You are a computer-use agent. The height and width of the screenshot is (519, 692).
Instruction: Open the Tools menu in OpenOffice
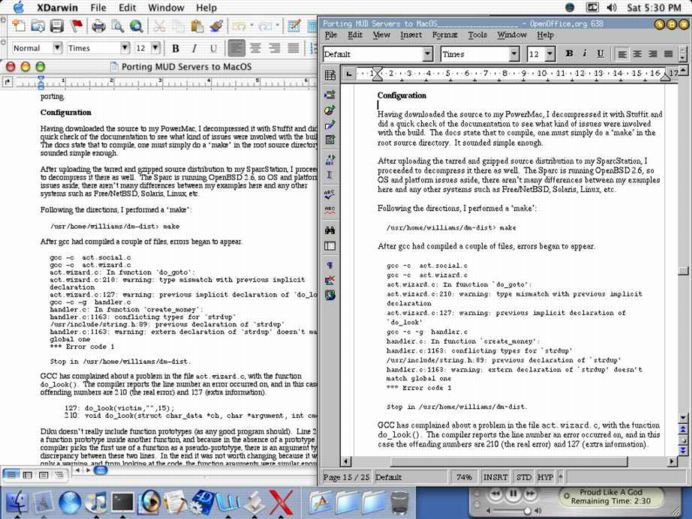477,35
